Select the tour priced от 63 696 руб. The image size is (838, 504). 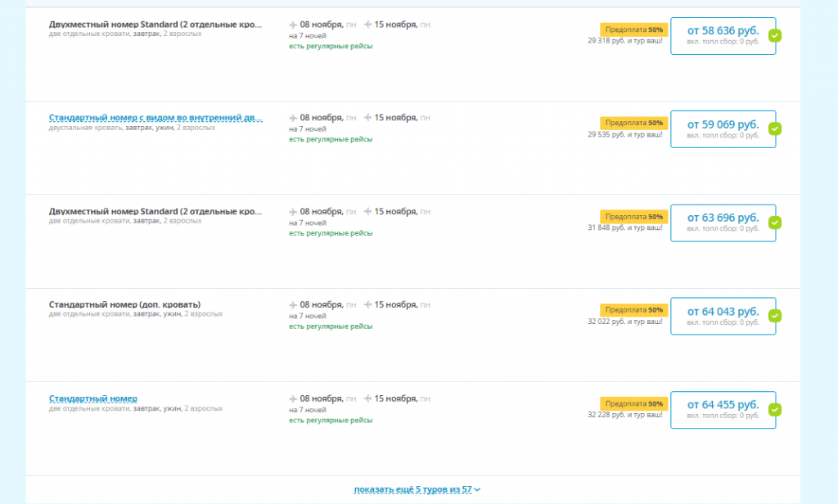723,223
